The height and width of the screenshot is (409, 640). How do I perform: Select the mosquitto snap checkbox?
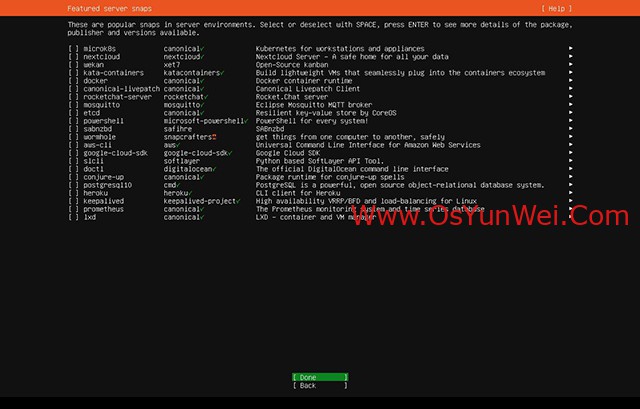73,105
